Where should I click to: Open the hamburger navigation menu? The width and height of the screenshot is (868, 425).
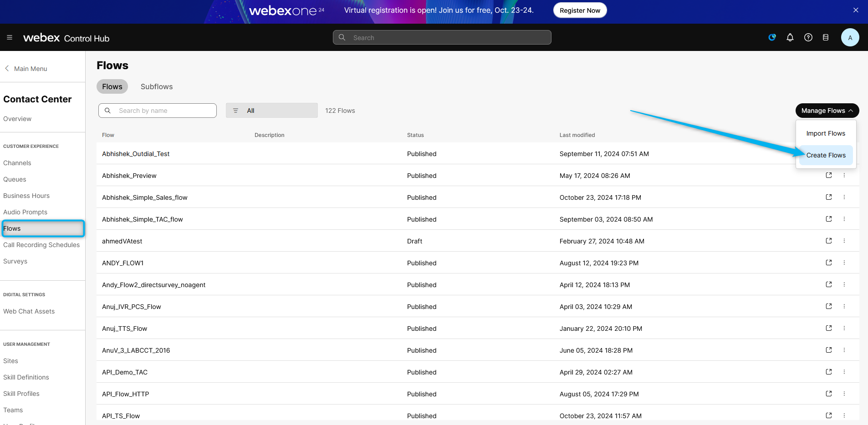coord(10,37)
